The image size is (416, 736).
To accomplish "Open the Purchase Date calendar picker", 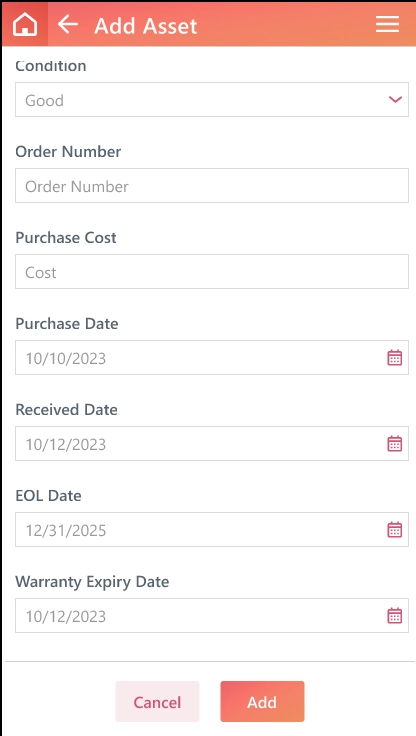I will click(x=394, y=358).
